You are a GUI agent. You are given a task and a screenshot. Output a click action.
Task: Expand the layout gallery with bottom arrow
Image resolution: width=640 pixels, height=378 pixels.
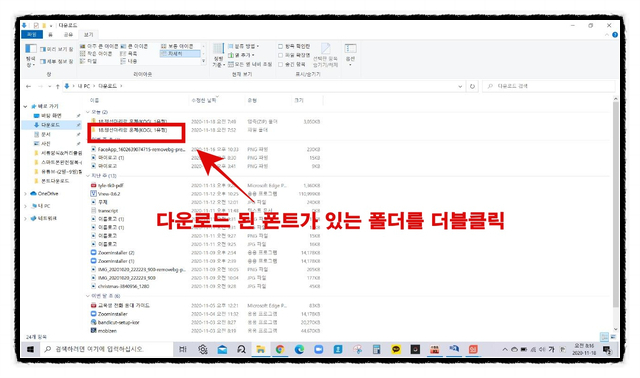click(x=203, y=61)
